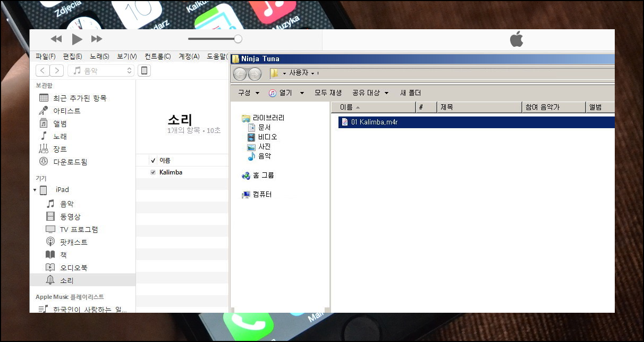Open the 컨트롤(C) menu
This screenshot has width=644, height=342.
pyautogui.click(x=158, y=56)
